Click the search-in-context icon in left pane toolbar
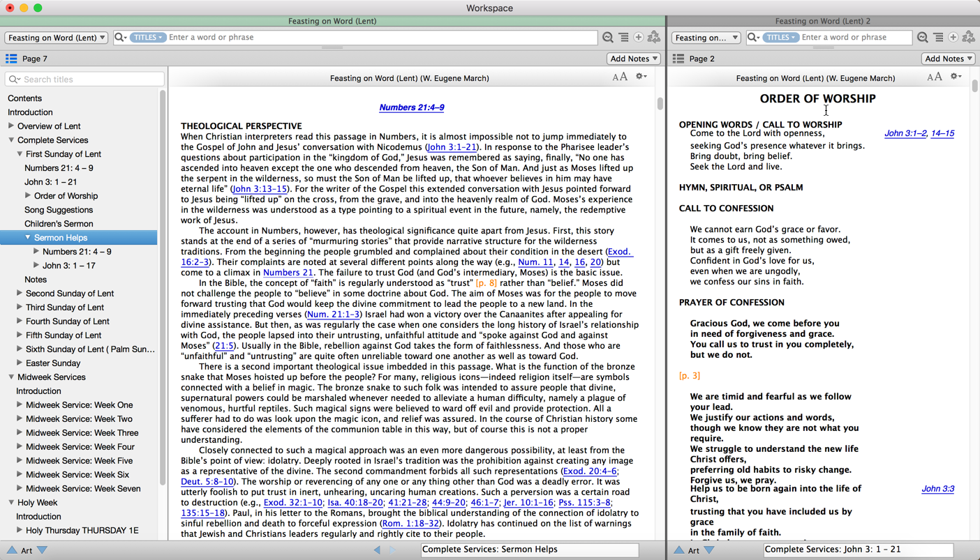 click(608, 38)
